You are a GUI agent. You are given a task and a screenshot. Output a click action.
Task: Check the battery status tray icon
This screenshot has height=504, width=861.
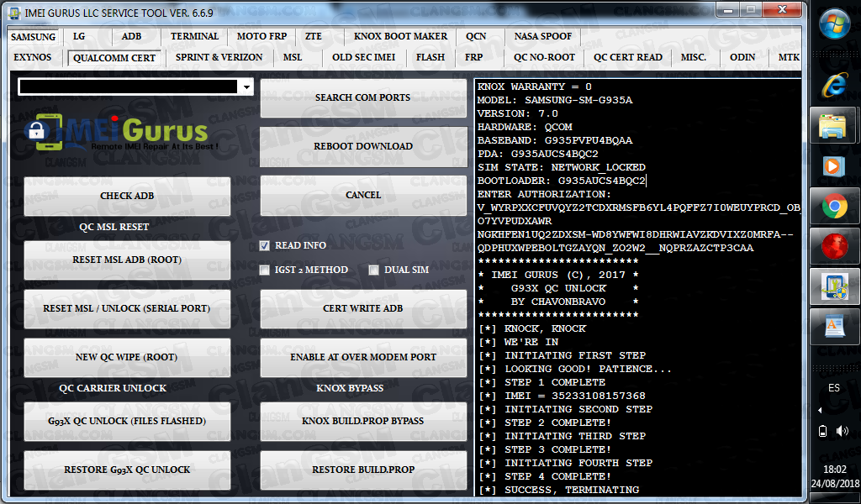(x=822, y=431)
